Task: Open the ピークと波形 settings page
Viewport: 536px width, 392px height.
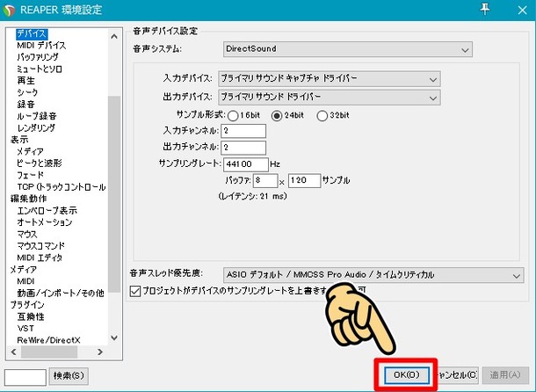Action: click(40, 163)
